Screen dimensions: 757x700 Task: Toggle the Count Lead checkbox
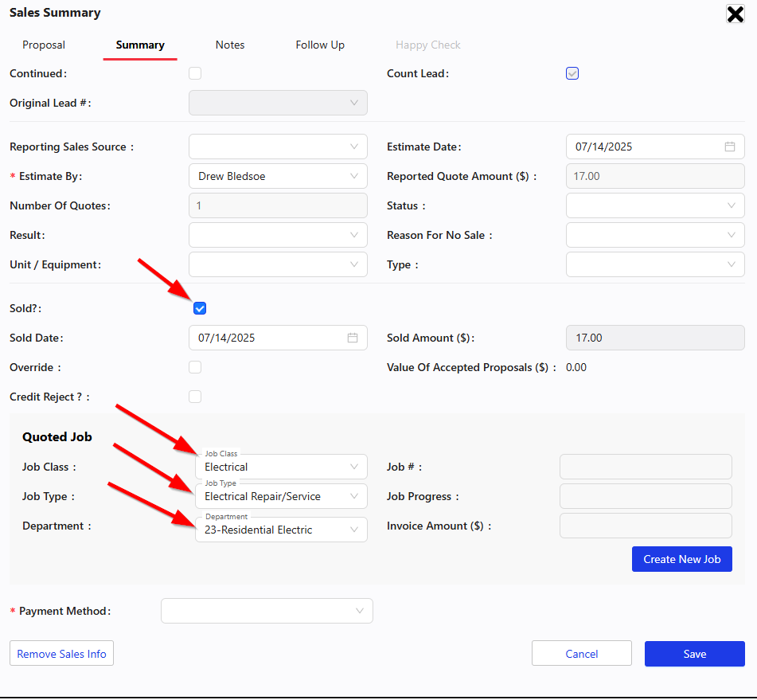click(572, 73)
